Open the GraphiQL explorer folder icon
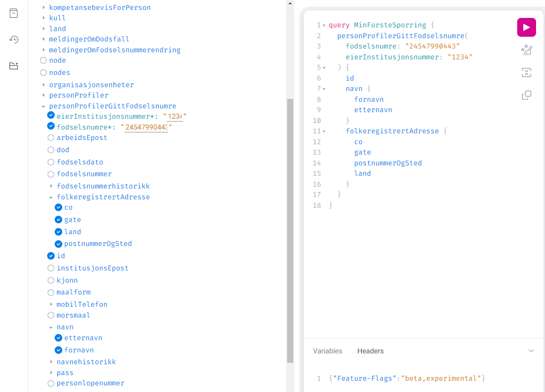Screen dimensions: 545x392 (x=14, y=66)
